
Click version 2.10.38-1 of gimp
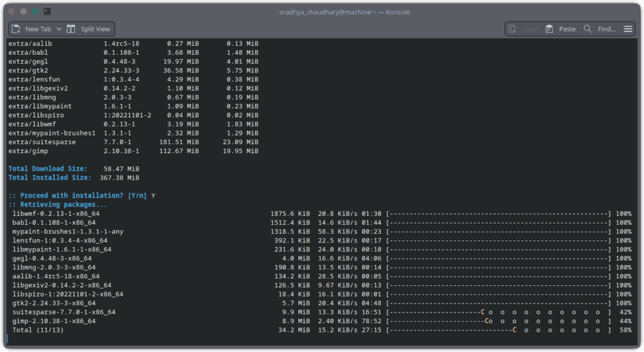pos(121,151)
